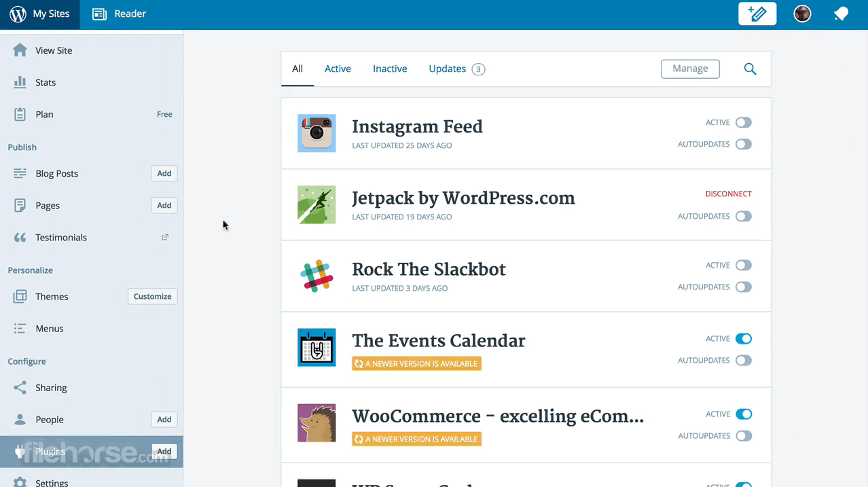Switch to the Inactive plugins tab
868x487 pixels.
(390, 69)
